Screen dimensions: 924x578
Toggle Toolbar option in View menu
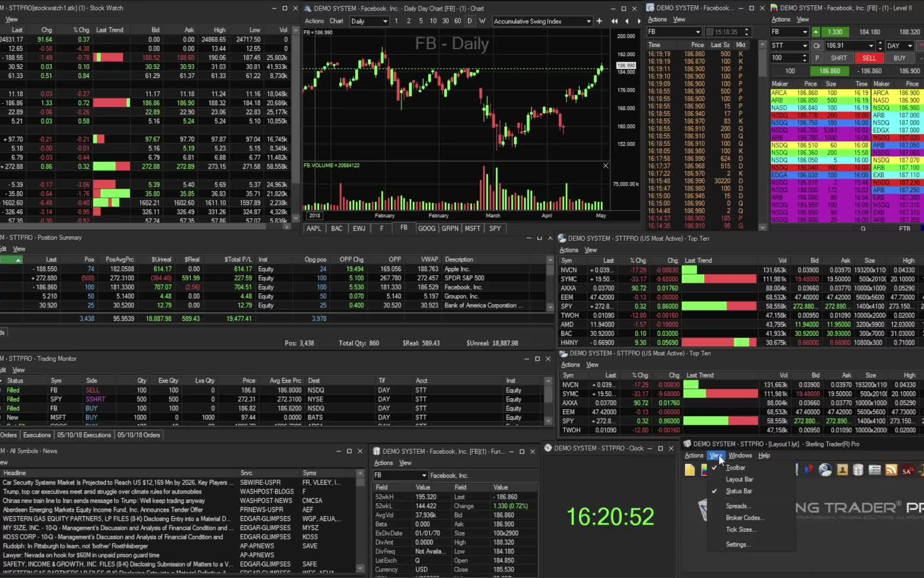[x=735, y=467]
